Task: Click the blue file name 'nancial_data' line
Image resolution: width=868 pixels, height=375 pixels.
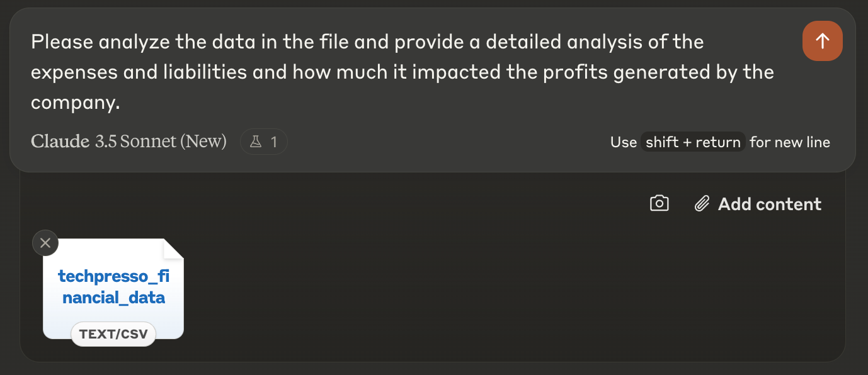Action: pyautogui.click(x=113, y=297)
